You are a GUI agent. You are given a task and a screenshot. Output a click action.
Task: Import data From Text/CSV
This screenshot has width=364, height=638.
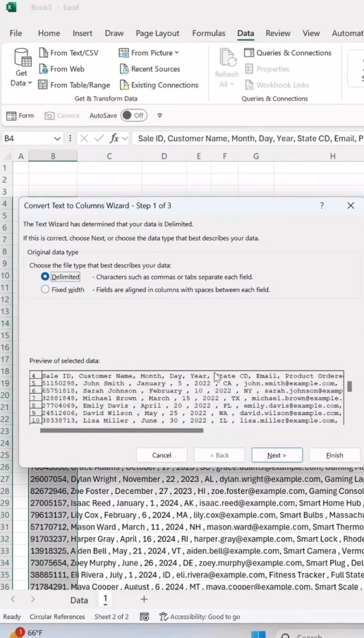point(68,53)
